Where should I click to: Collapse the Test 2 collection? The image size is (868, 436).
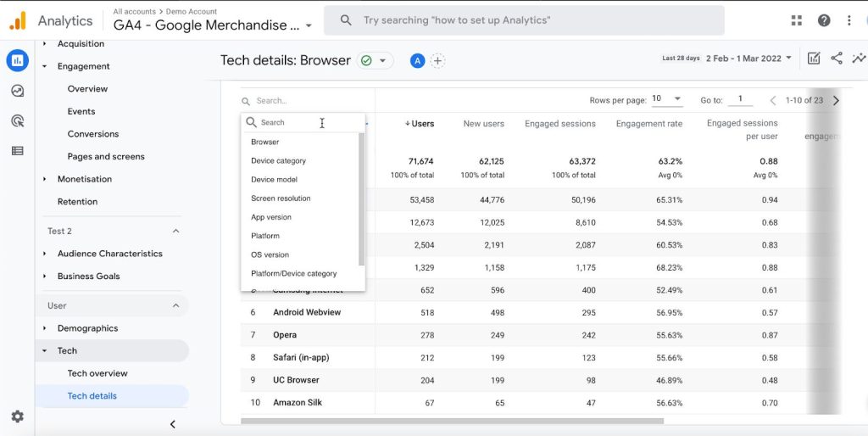coord(176,231)
